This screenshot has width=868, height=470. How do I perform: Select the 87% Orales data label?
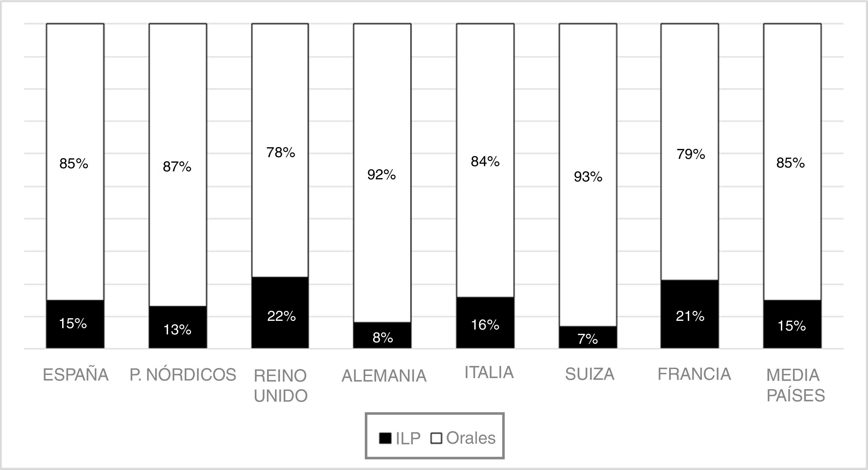coord(177,167)
